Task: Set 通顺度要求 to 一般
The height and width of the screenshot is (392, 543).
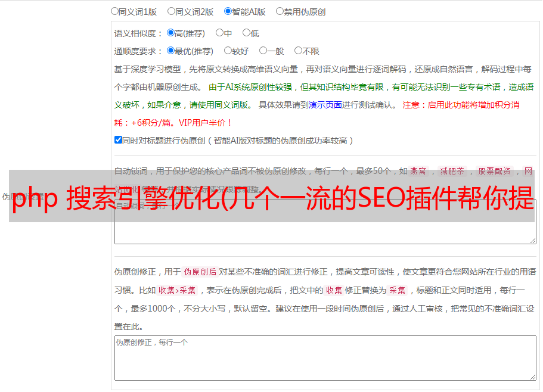Action: click(x=263, y=51)
